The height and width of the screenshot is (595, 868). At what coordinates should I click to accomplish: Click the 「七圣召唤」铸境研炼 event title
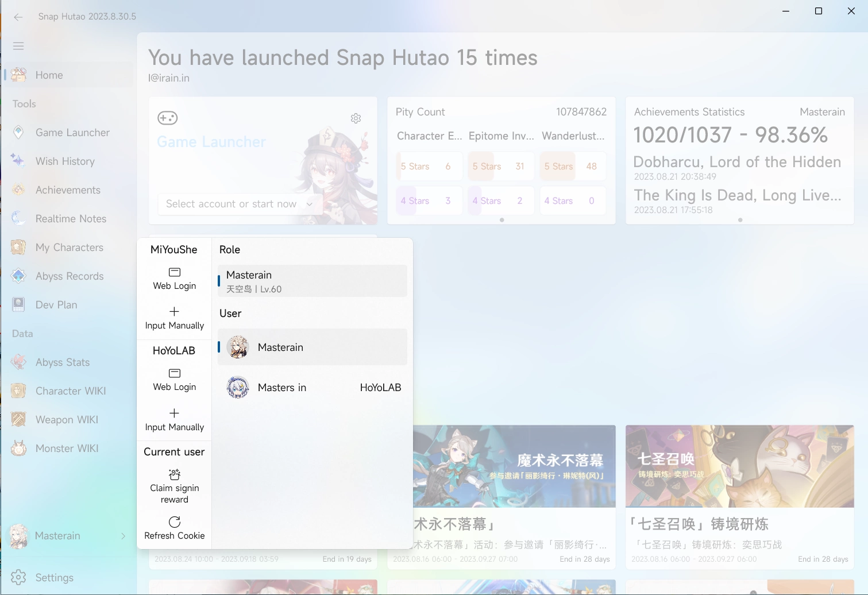(699, 524)
